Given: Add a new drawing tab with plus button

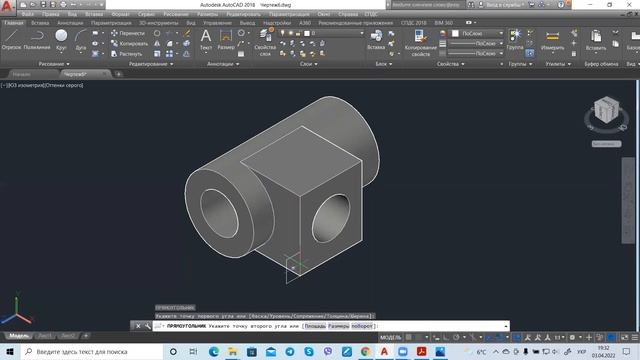Looking at the screenshot, I should [118, 74].
